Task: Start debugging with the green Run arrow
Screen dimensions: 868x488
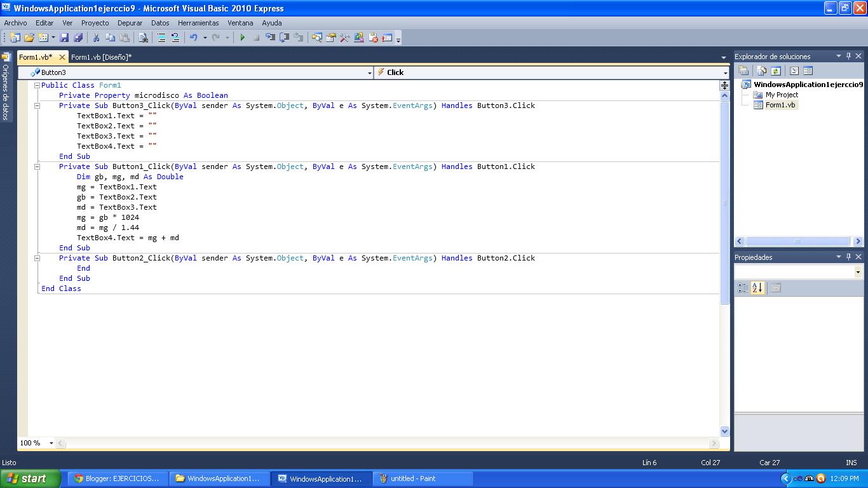Action: pos(243,37)
